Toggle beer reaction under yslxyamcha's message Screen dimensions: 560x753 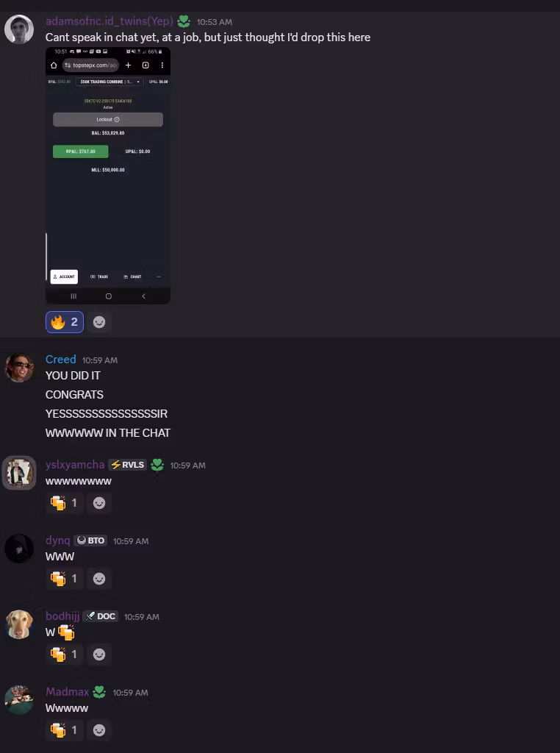click(64, 503)
